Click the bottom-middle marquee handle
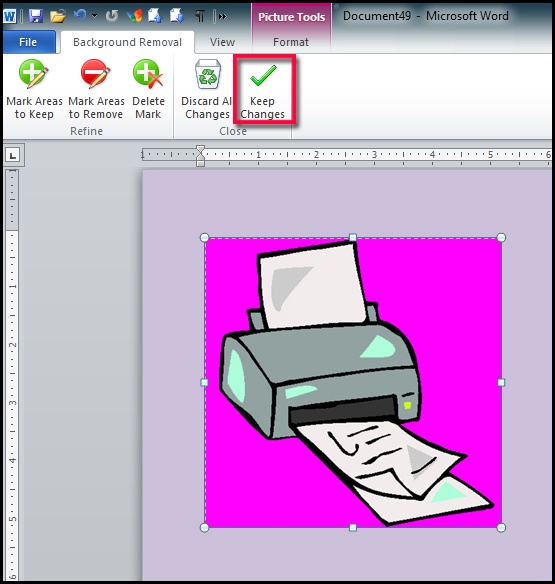555x584 pixels. point(353,527)
